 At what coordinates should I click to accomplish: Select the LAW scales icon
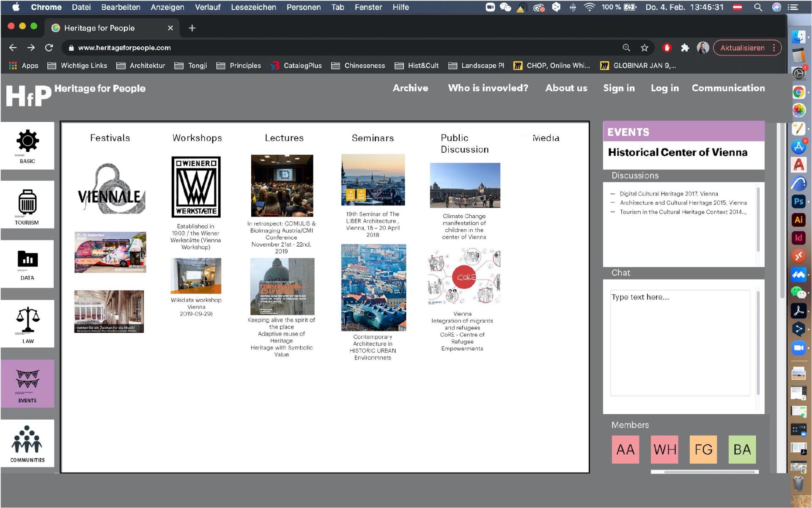tap(27, 320)
